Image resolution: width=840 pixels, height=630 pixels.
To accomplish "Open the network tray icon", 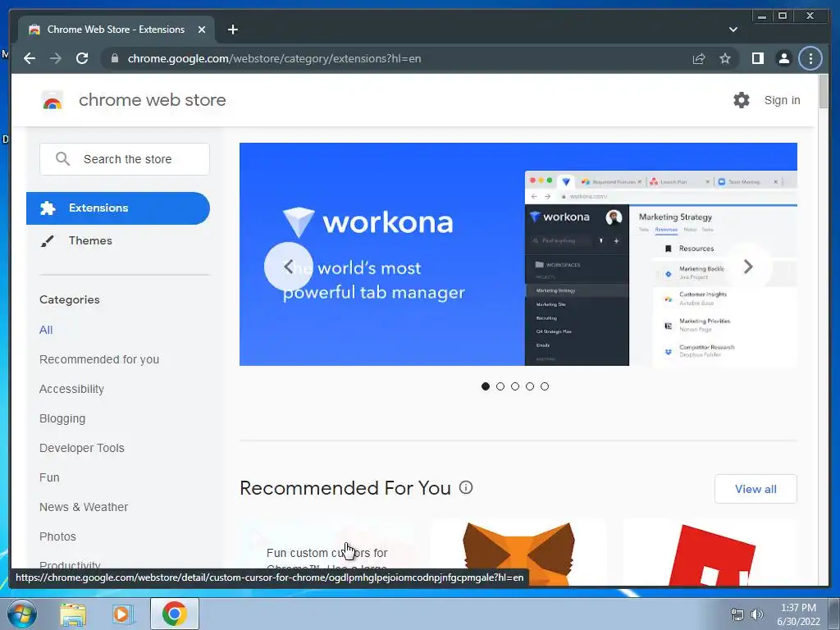I will [x=737, y=614].
